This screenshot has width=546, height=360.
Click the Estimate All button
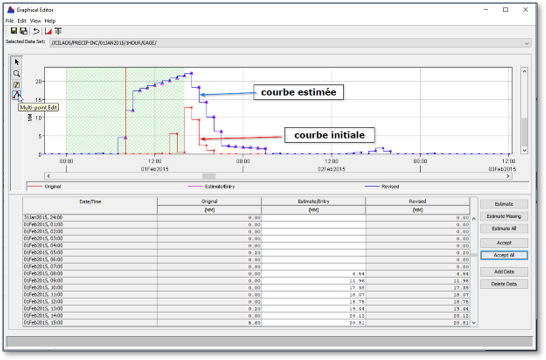[504, 228]
